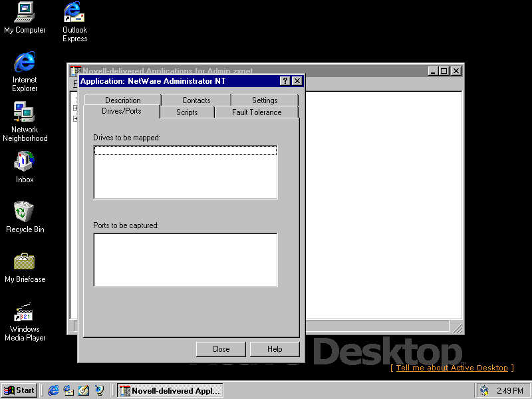Switch to Novell-delivered Appl... taskbar button
The image size is (532, 399).
click(170, 390)
